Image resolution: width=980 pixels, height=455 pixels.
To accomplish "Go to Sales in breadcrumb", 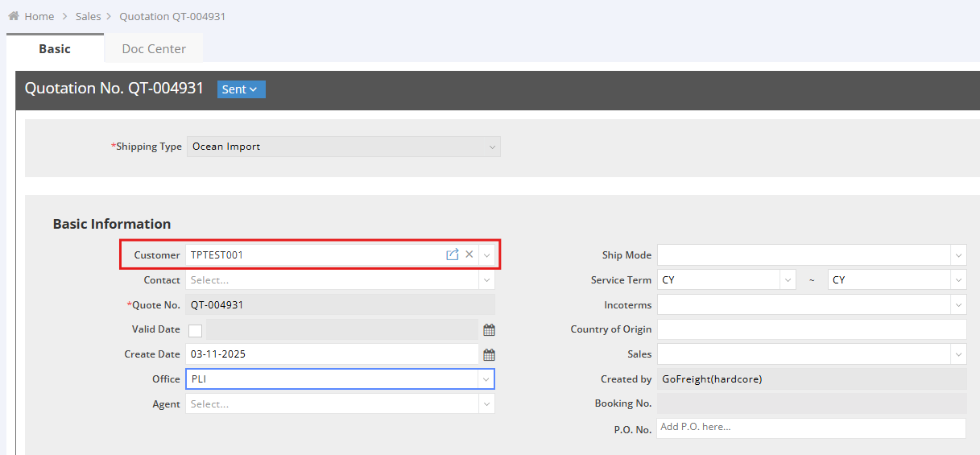I will pyautogui.click(x=89, y=16).
